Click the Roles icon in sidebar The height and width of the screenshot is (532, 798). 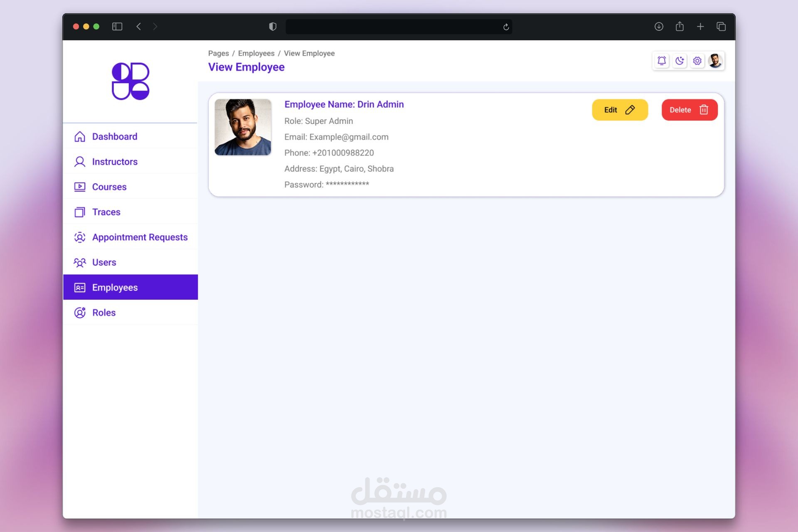click(79, 313)
